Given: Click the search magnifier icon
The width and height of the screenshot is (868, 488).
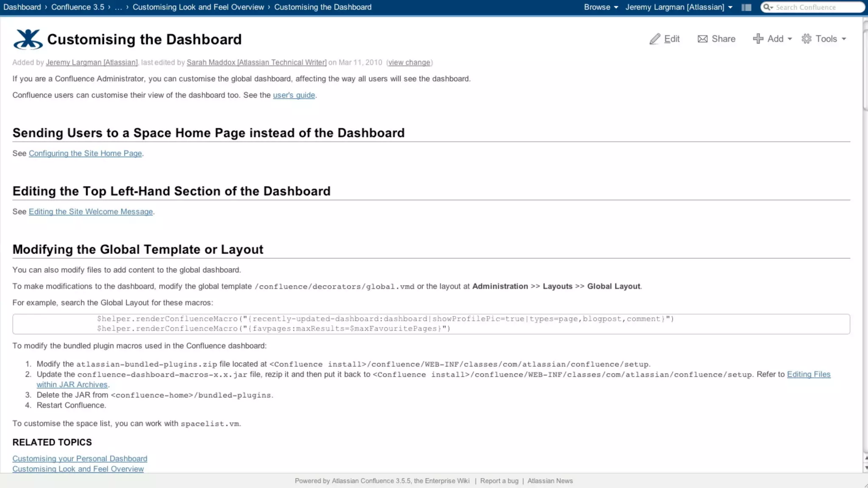Looking at the screenshot, I should click(767, 7).
